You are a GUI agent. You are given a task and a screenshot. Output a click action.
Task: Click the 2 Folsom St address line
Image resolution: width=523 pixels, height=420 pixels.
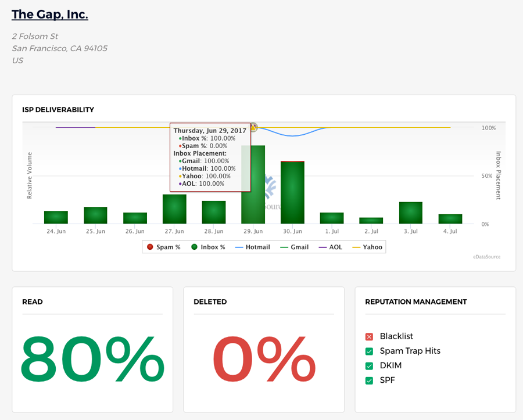[35, 36]
